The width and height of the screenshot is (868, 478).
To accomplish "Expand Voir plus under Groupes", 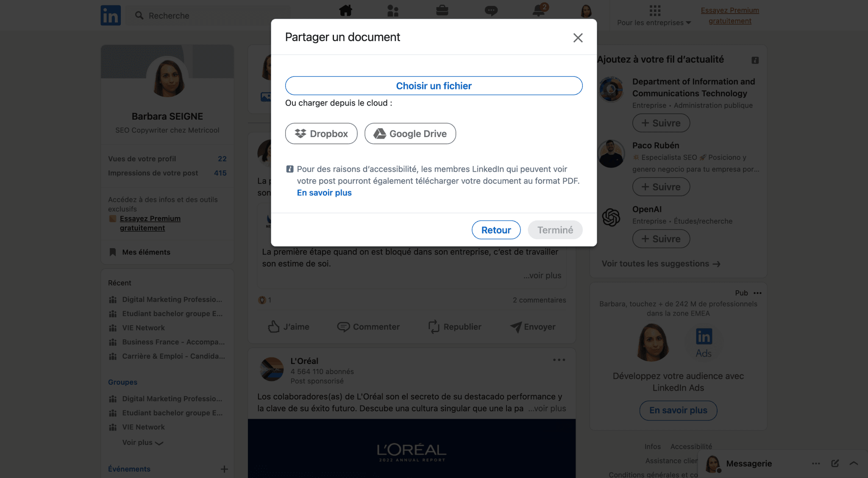I will point(142,442).
